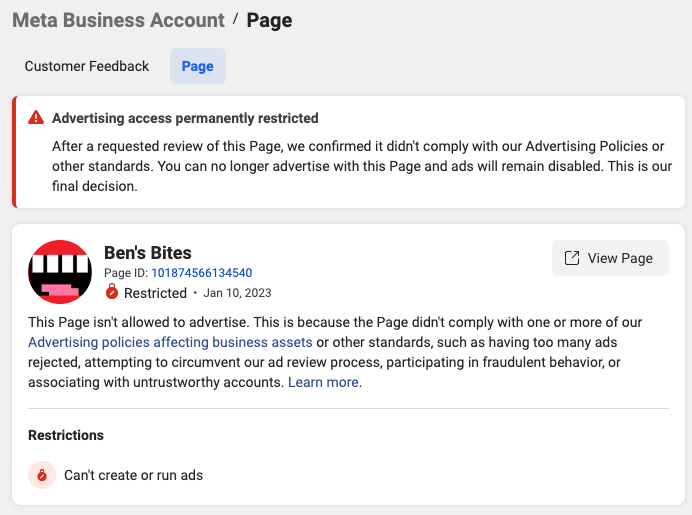This screenshot has width=692, height=515.
Task: Click 'Advertising access permanently restricted' heading
Action: point(185,118)
